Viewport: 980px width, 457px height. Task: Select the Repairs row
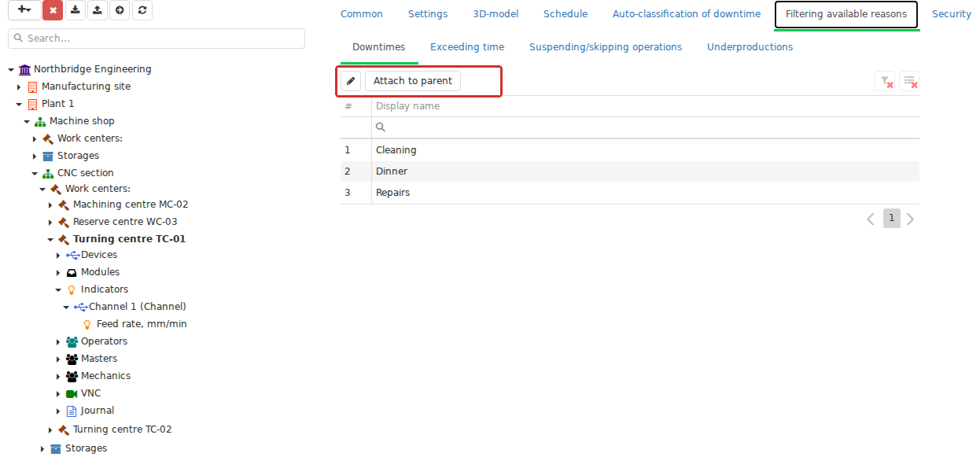click(630, 193)
